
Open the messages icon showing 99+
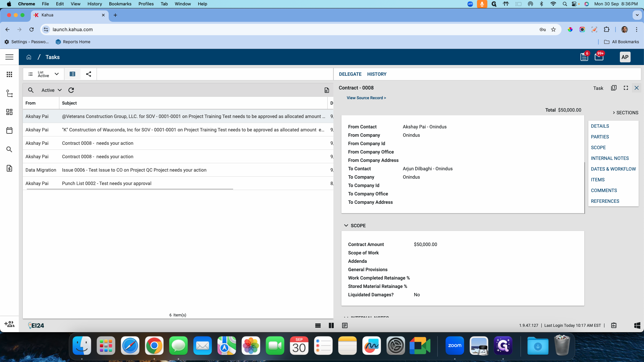tap(599, 57)
